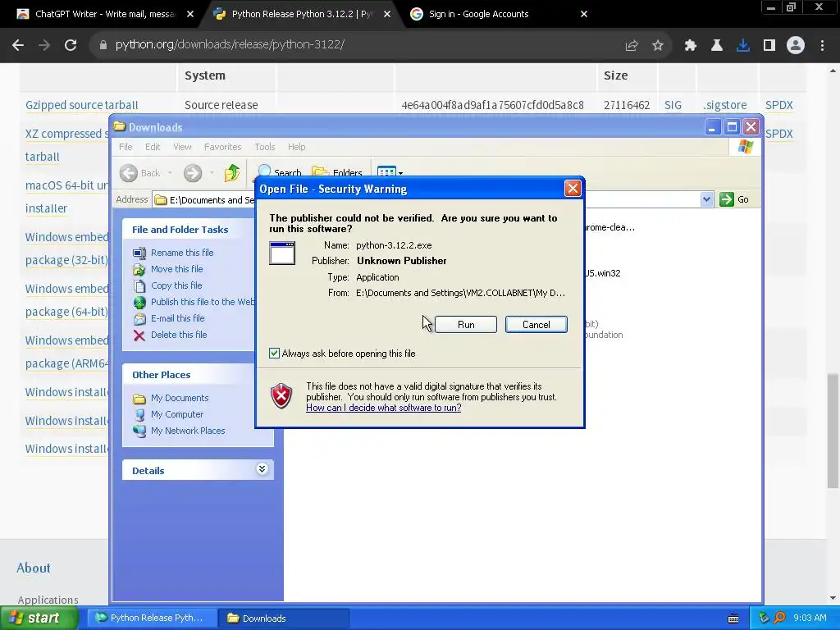Open the File menu in Downloads window
The width and height of the screenshot is (840, 630).
coord(126,147)
